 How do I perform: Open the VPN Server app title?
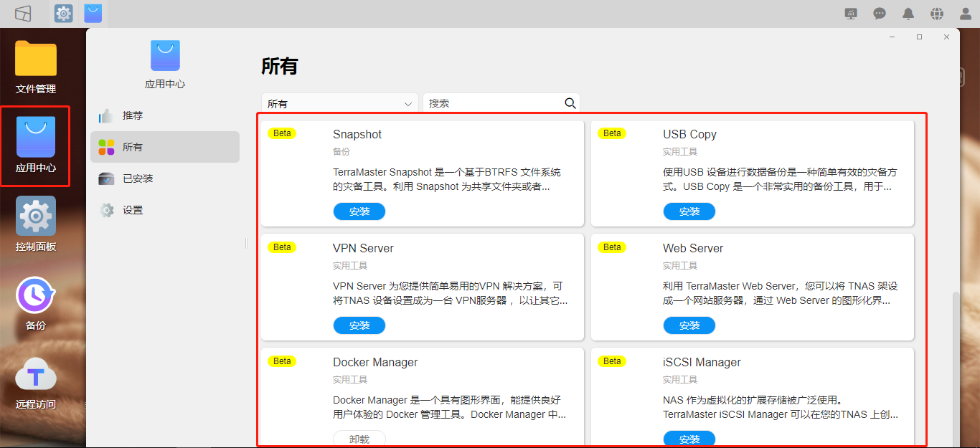363,248
